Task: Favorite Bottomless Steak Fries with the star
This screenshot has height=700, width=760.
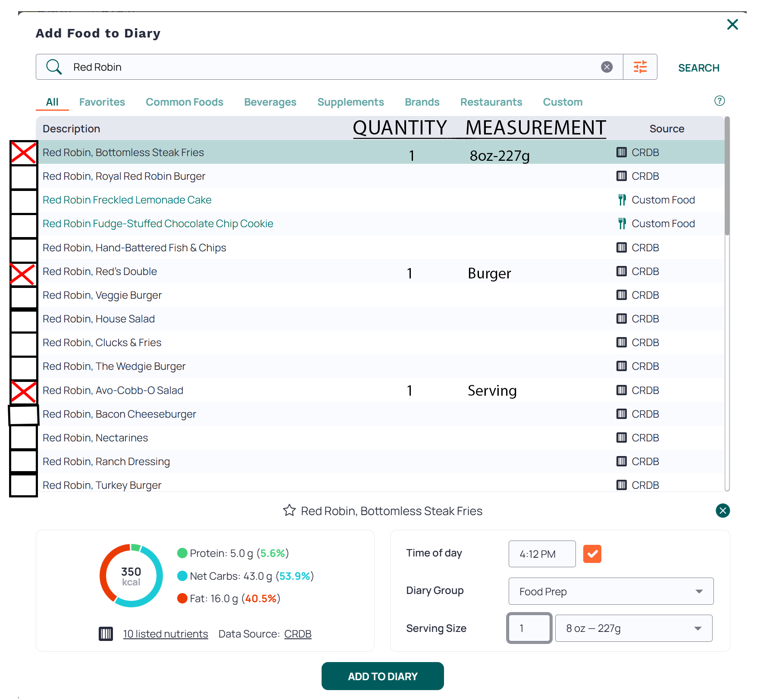Action: pyautogui.click(x=289, y=510)
